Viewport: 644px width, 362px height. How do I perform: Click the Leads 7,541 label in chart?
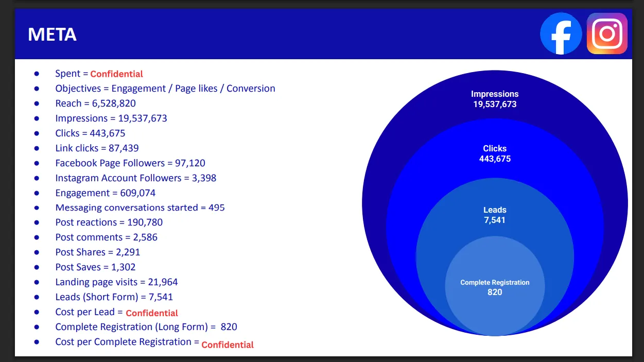[x=495, y=215]
